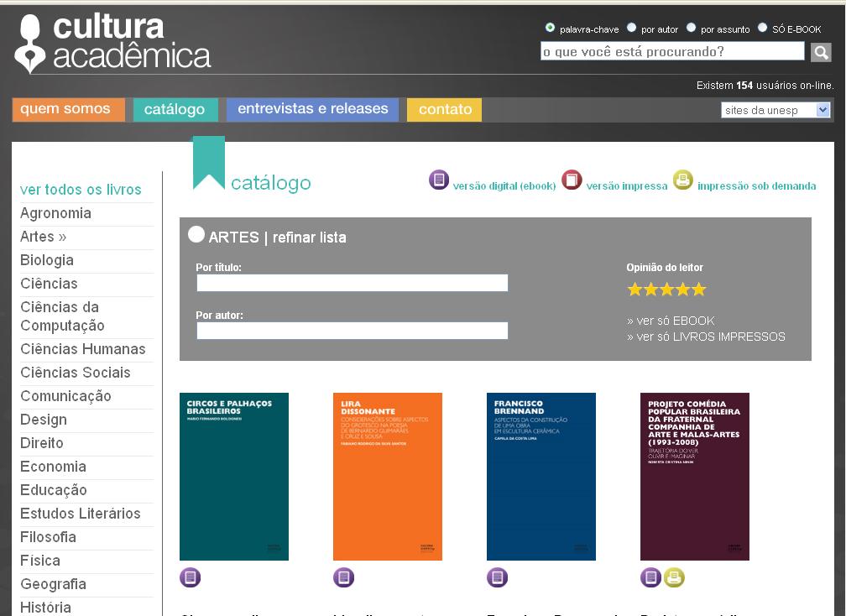Click the yellow impressão sob demanda icon in legend
846x616 pixels.
pos(682,180)
